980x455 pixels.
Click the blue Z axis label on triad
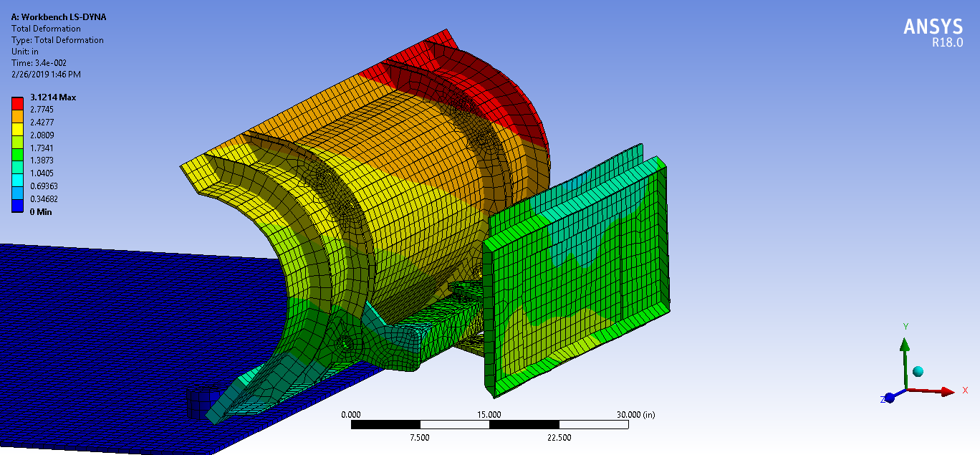883,399
